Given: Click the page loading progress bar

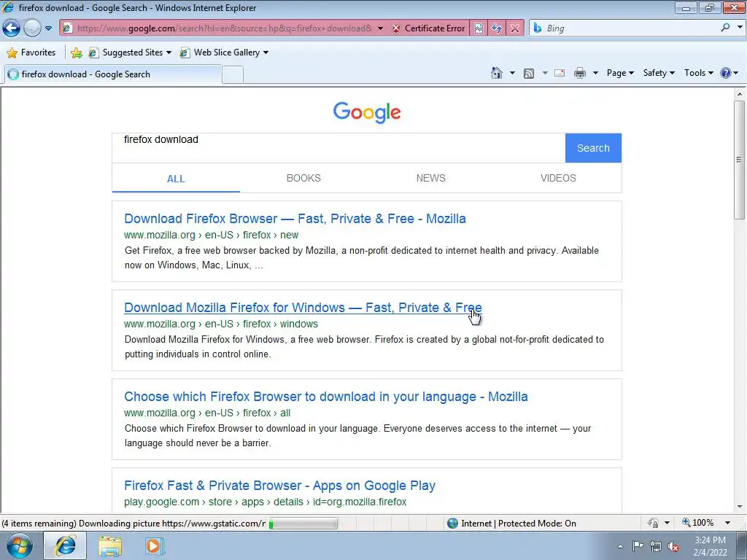Looking at the screenshot, I should 303,524.
